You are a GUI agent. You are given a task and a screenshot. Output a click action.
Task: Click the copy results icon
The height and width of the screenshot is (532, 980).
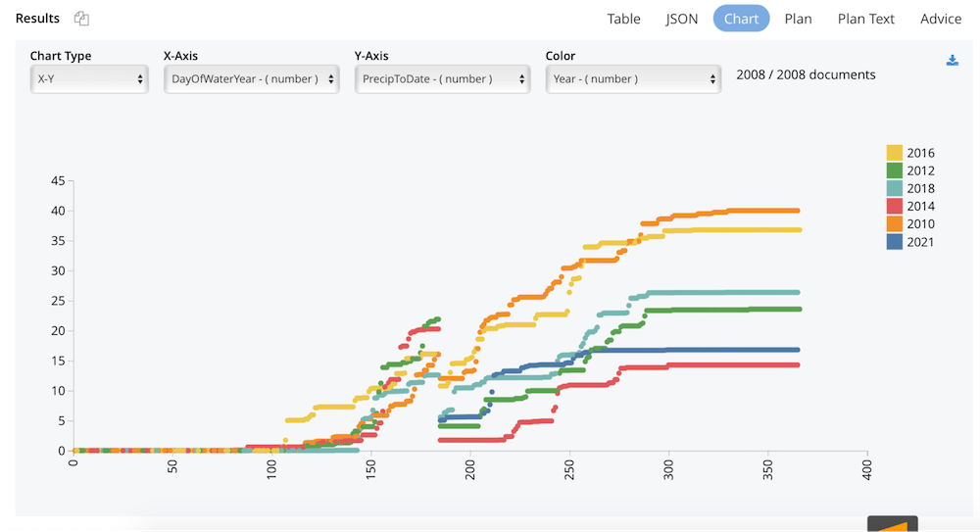81,19
